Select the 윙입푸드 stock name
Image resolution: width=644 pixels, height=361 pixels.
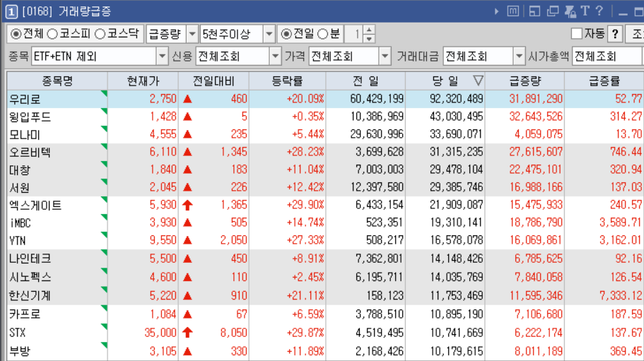[30, 117]
